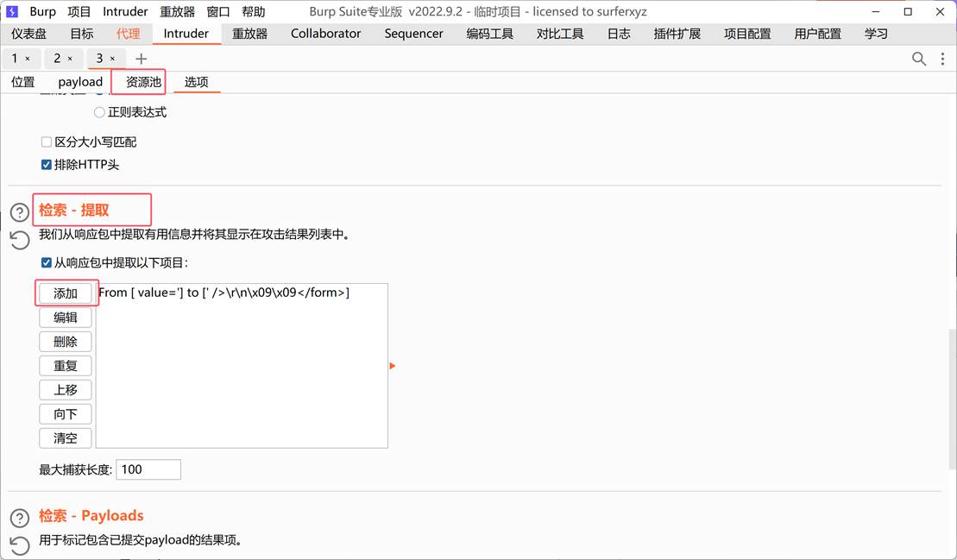Switch to 仪表盘 tab
Screen dimensions: 957x560
point(28,34)
